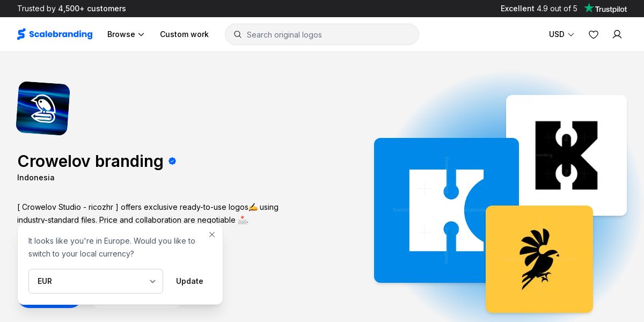Open the wishlist heart icon

(594, 34)
